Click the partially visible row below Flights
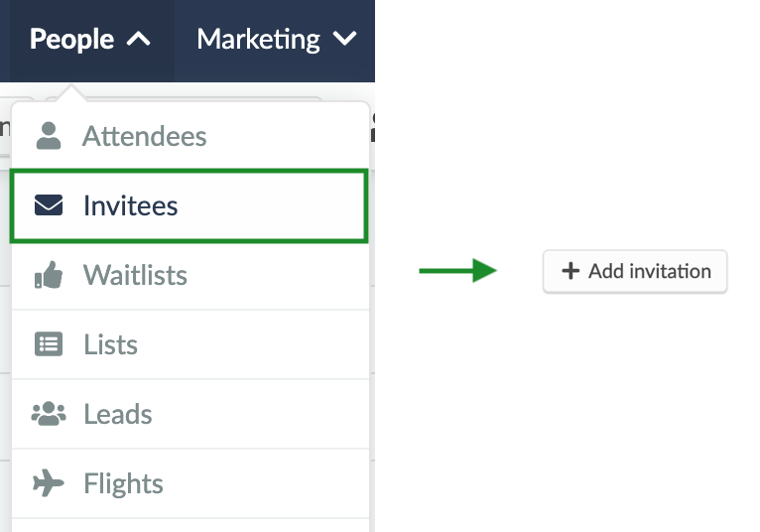 (190, 526)
